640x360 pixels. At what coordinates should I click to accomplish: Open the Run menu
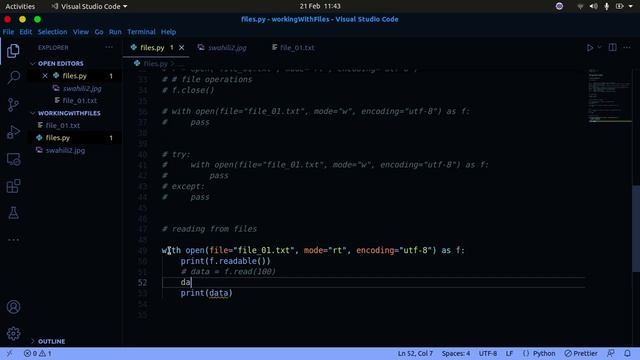click(115, 32)
